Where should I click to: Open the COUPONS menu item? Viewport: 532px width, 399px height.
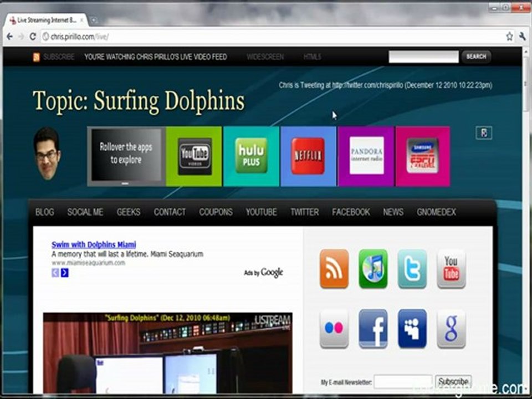[216, 212]
